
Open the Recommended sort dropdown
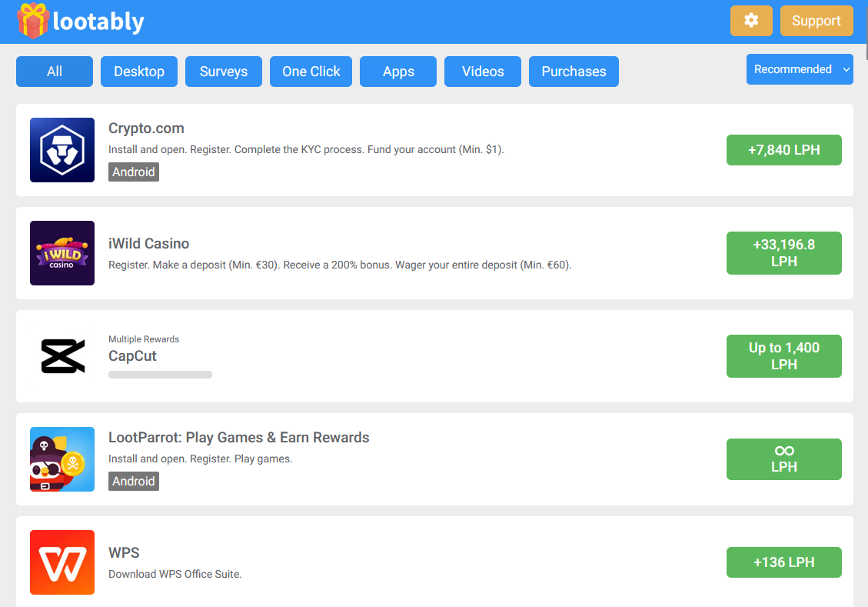pyautogui.click(x=800, y=69)
